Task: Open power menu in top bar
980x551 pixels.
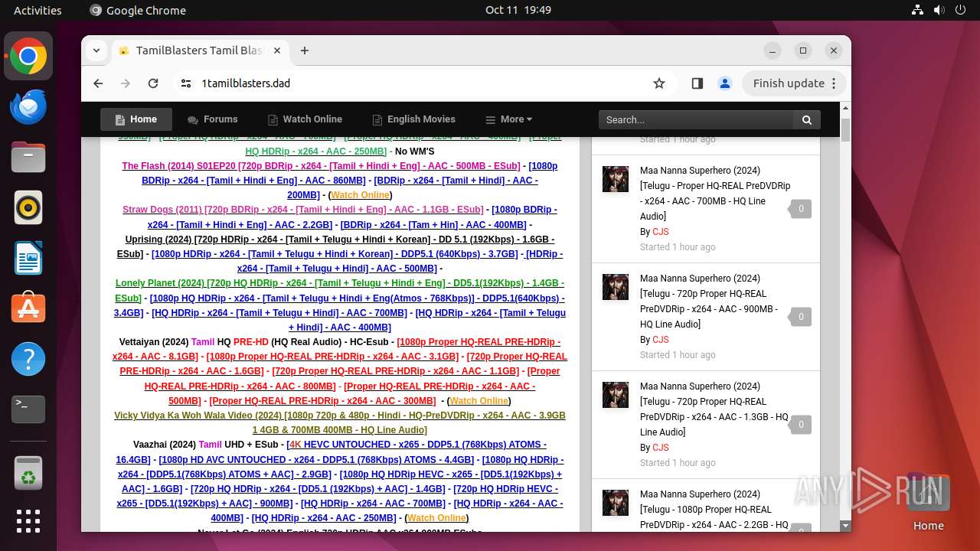Action: pos(961,10)
